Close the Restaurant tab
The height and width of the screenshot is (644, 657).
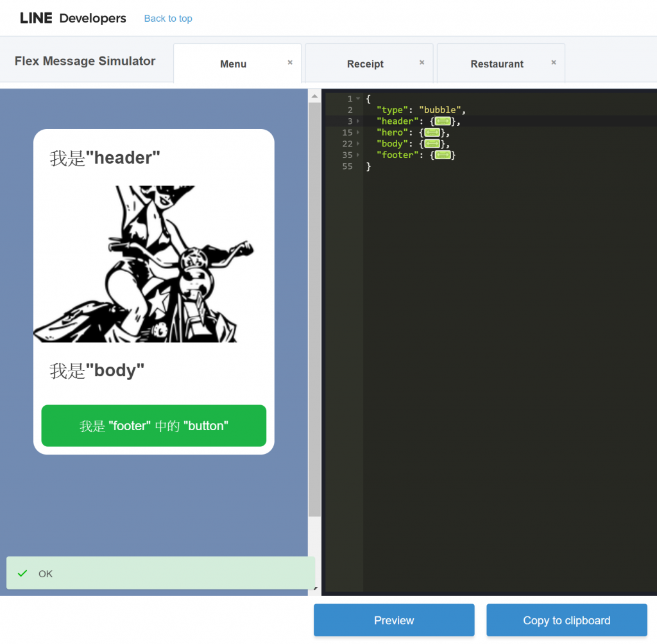(x=554, y=62)
